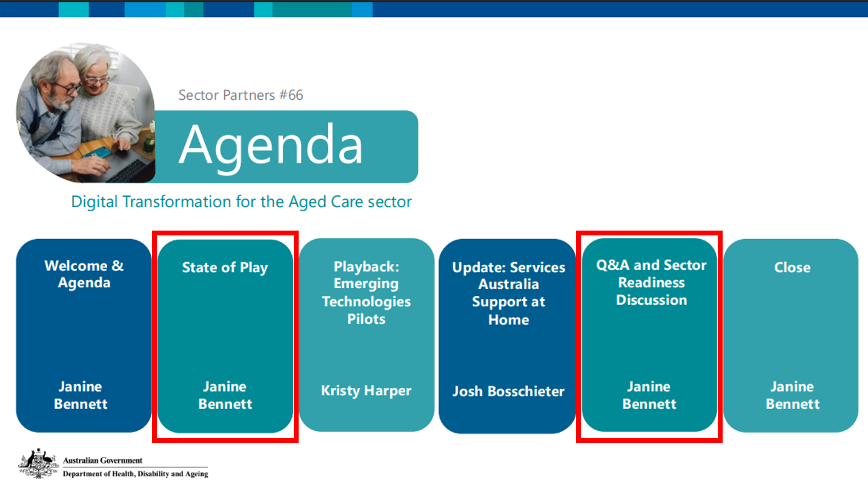Screen dimensions: 868x489
Task: Click the Australian Government text label
Action: 103,461
